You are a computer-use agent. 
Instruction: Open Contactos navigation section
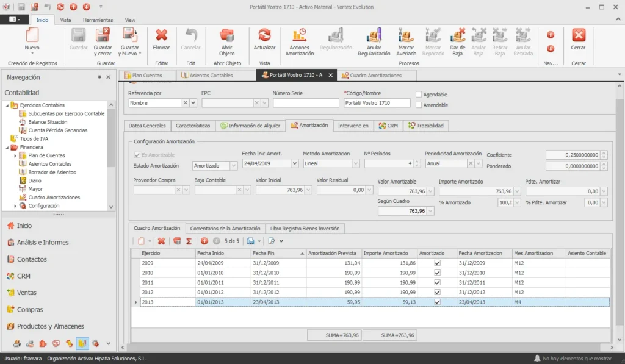click(x=32, y=259)
